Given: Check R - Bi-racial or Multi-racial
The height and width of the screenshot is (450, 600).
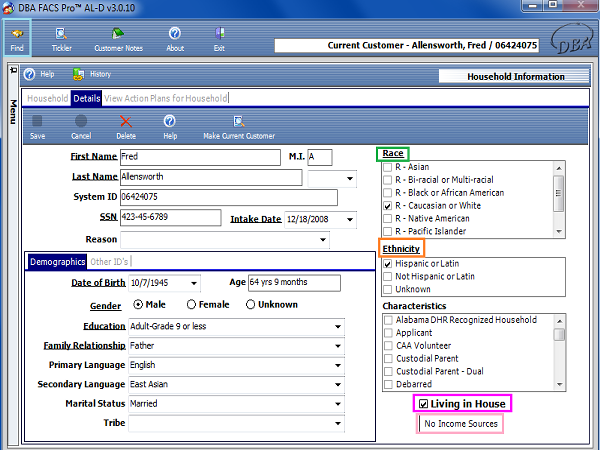Looking at the screenshot, I should point(388,180).
